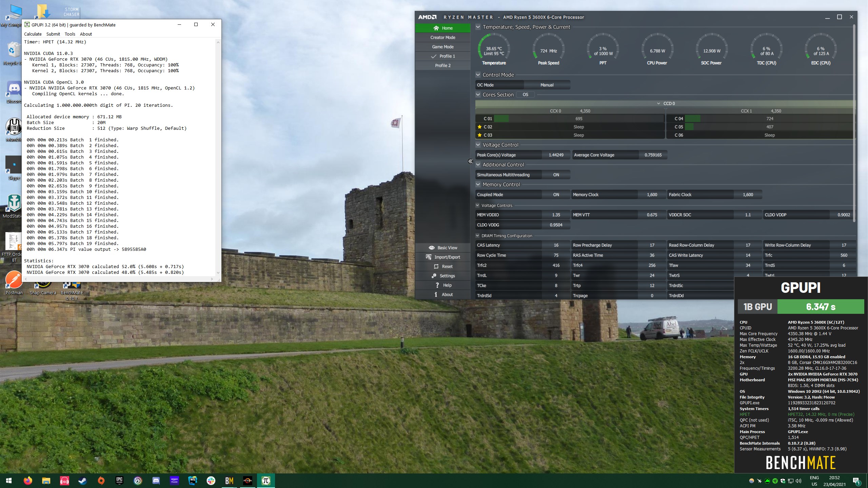Open Ryzen Master Settings gear icon
The height and width of the screenshot is (488, 868).
pos(434,276)
